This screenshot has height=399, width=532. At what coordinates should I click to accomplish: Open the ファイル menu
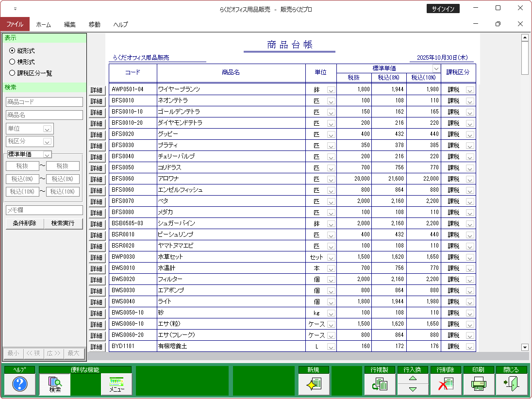[15, 24]
